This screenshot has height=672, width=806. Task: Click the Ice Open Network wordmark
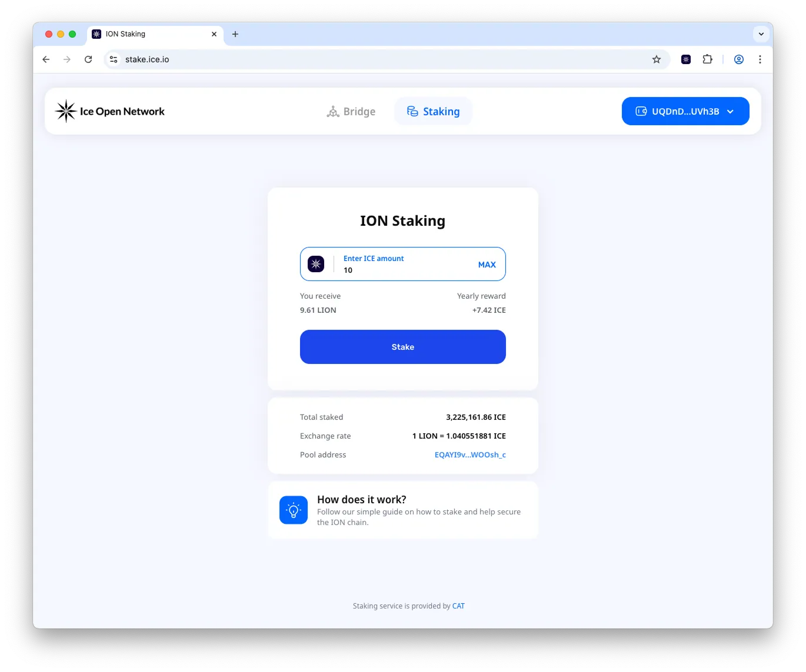click(x=122, y=112)
